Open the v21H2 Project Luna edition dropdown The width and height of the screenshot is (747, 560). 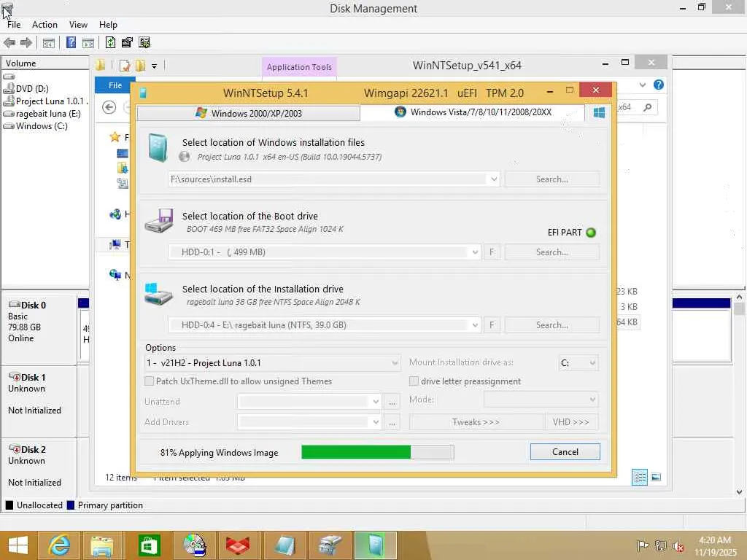(x=395, y=363)
